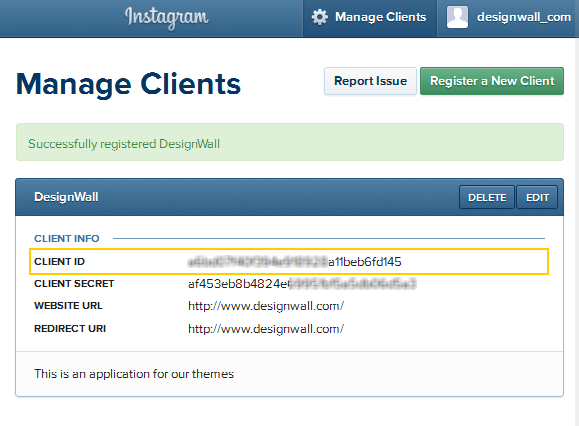Click Register a New Client button
This screenshot has width=579, height=426.
click(492, 81)
